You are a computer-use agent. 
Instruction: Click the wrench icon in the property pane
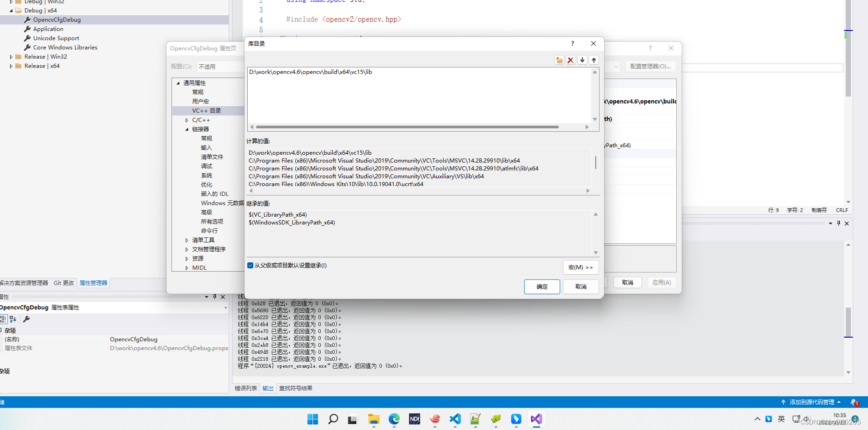coord(26,319)
